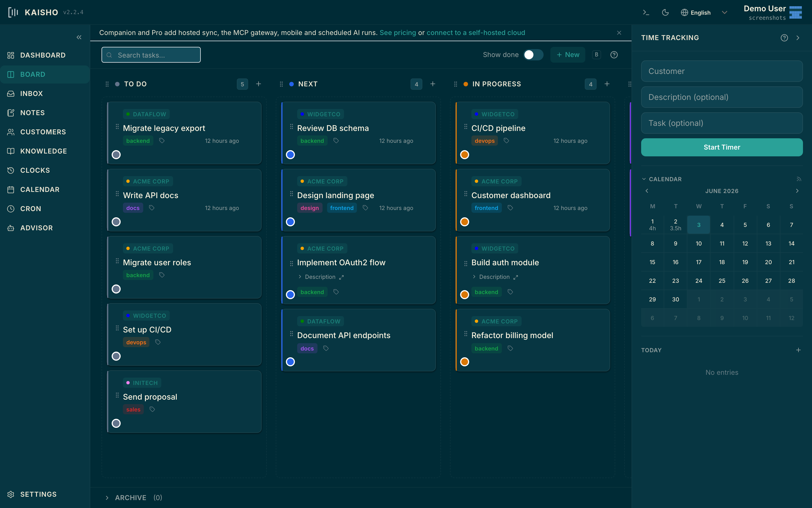Click the Kaisho logo icon
This screenshot has height=508, width=812.
click(13, 12)
